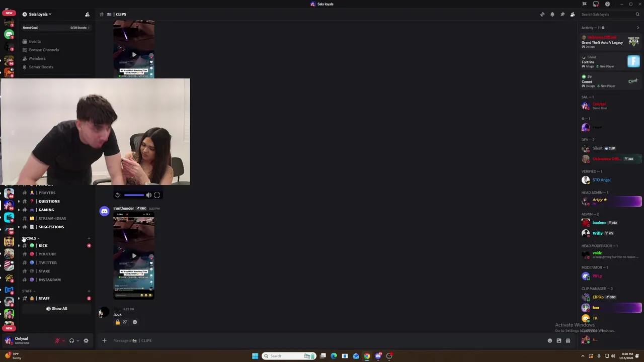Open User Settings gear icon
The width and height of the screenshot is (644, 362).
click(x=86, y=341)
